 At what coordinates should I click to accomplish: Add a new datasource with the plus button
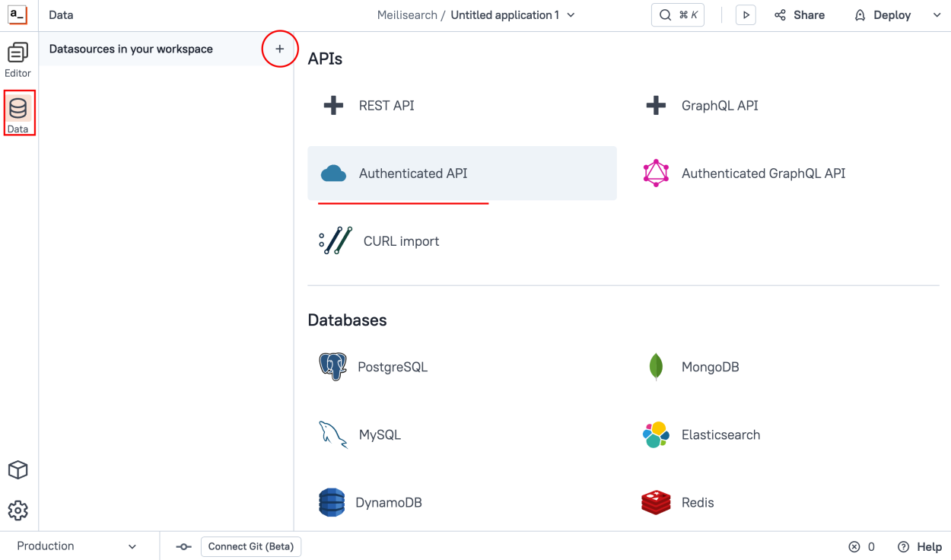pyautogui.click(x=279, y=49)
